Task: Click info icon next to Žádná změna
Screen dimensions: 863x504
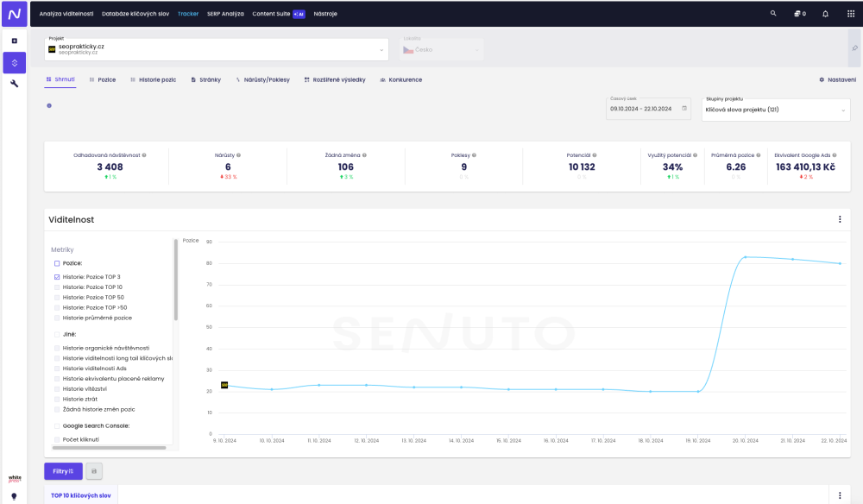Action: (364, 155)
